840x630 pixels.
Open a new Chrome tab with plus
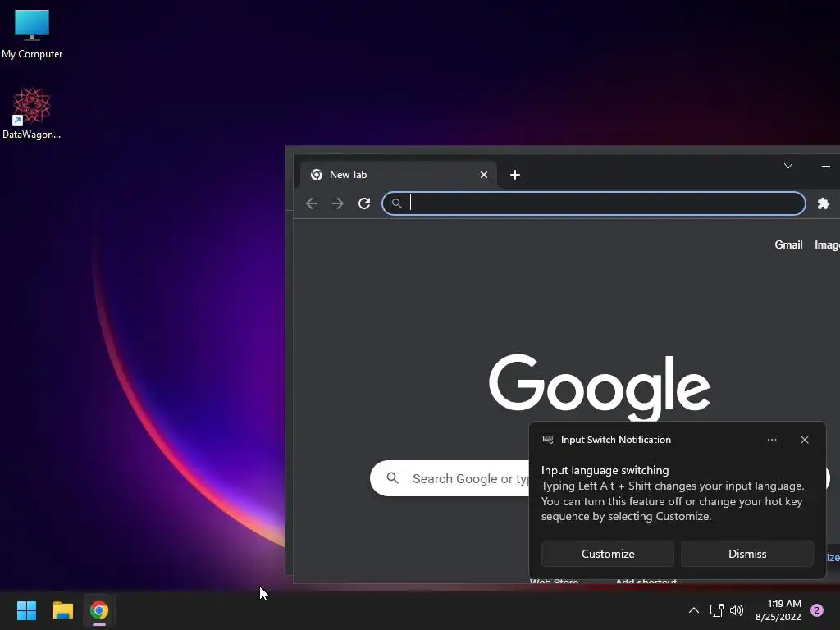tap(515, 175)
